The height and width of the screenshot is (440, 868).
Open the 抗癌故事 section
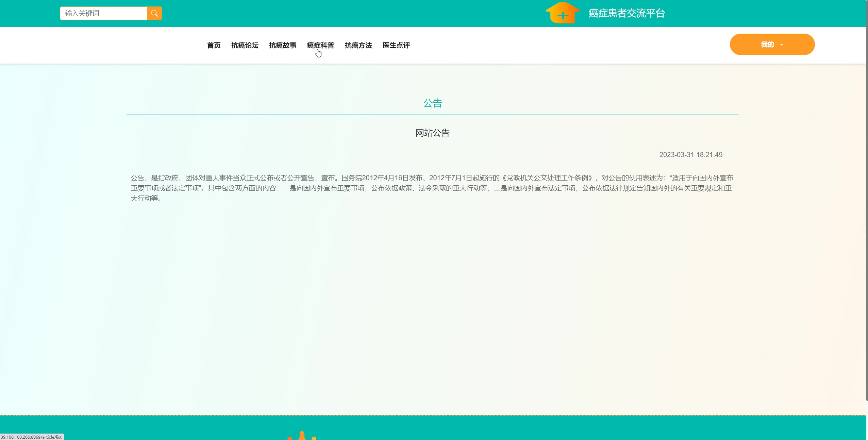pyautogui.click(x=283, y=45)
